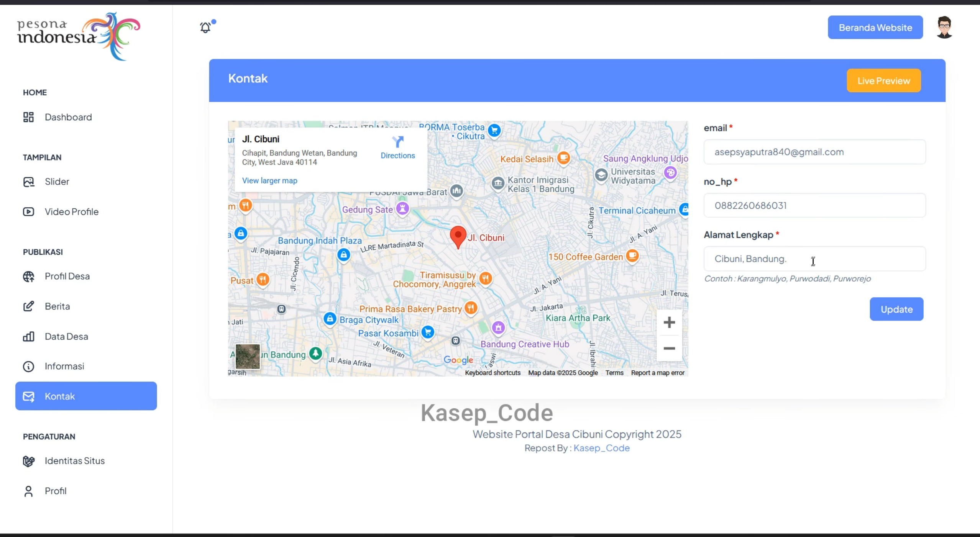The width and height of the screenshot is (980, 537).
Task: Open the notification bell icon
Action: point(206,27)
